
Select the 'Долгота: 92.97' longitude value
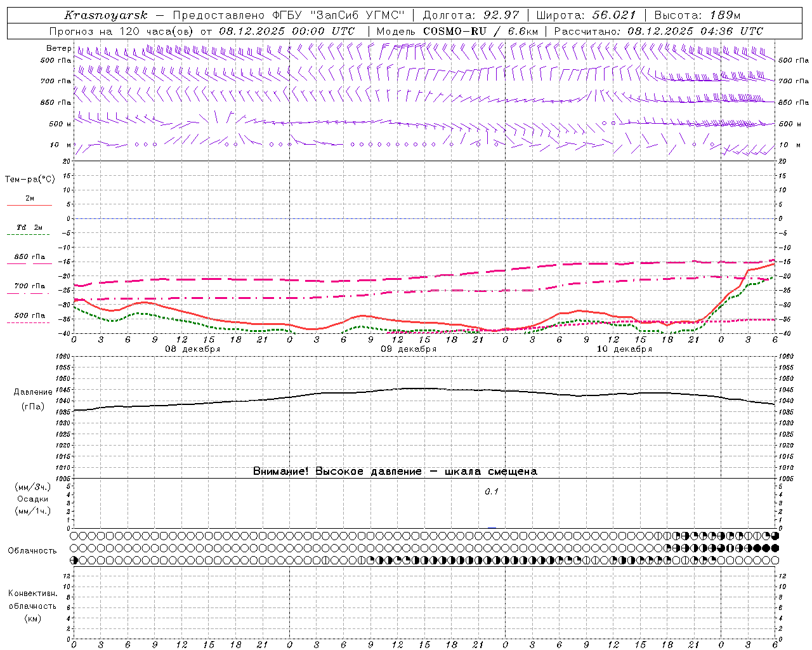click(471, 15)
